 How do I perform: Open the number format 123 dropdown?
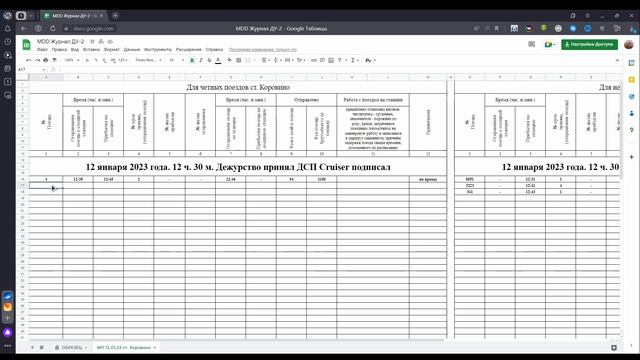[123, 60]
